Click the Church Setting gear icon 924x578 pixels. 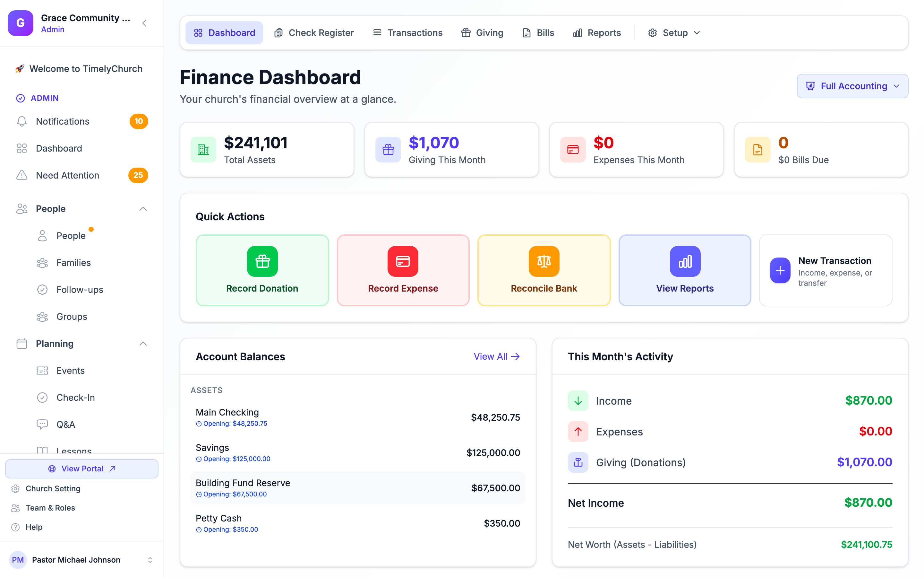pos(16,488)
